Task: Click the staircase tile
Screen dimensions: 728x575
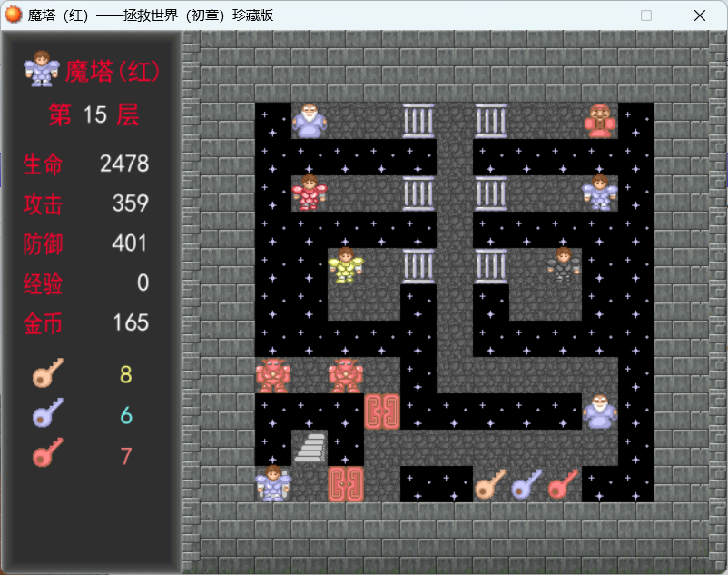Action: click(x=310, y=448)
